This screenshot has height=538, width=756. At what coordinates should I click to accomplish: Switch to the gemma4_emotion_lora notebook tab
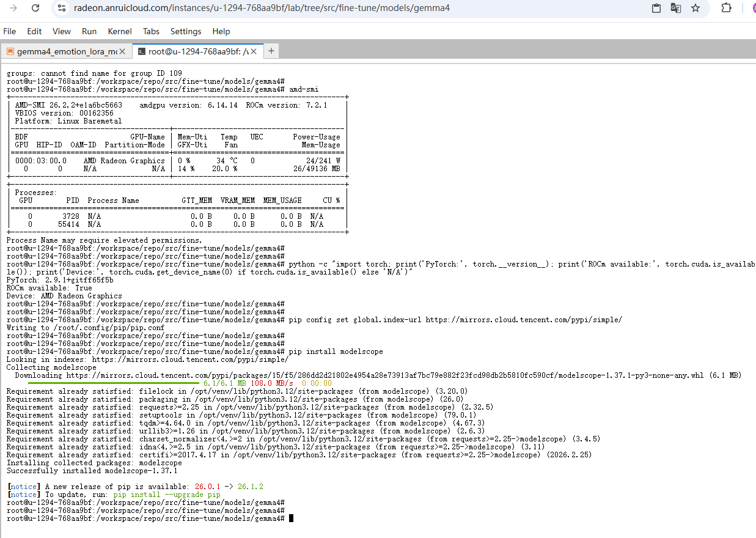tap(66, 51)
